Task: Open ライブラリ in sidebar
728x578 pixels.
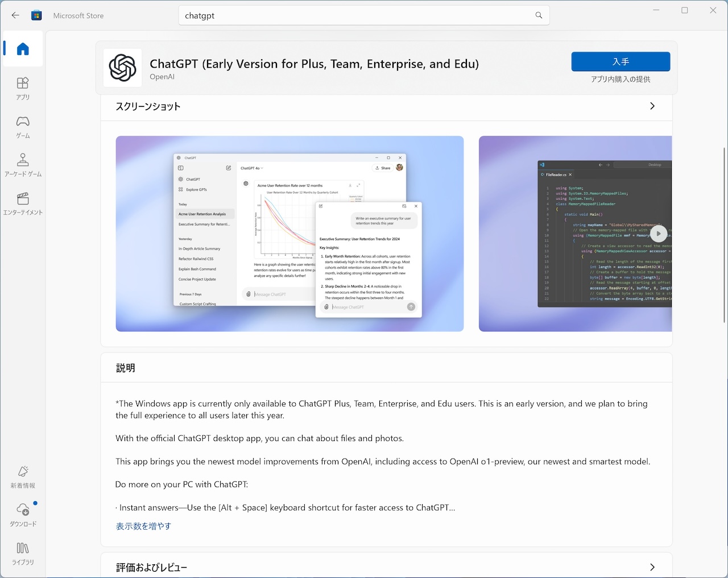Action: (x=23, y=554)
